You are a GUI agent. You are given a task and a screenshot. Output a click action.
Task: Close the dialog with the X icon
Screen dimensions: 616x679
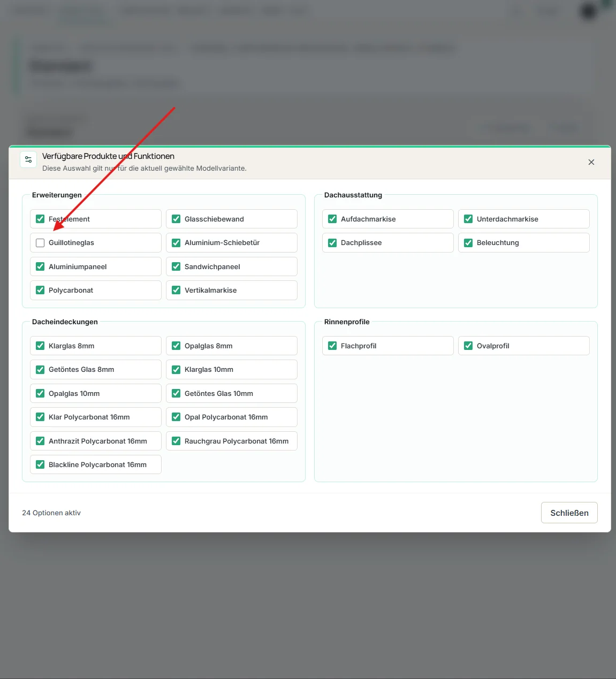pos(591,162)
